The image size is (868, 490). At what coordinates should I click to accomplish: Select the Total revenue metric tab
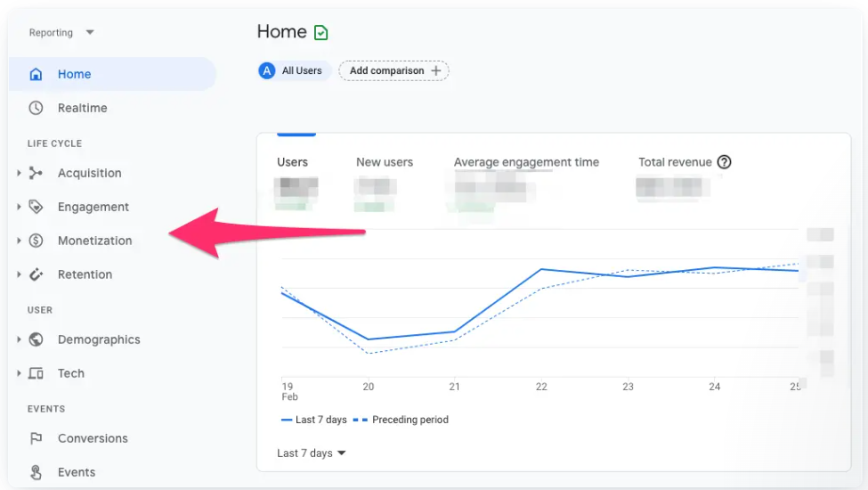[x=675, y=162]
